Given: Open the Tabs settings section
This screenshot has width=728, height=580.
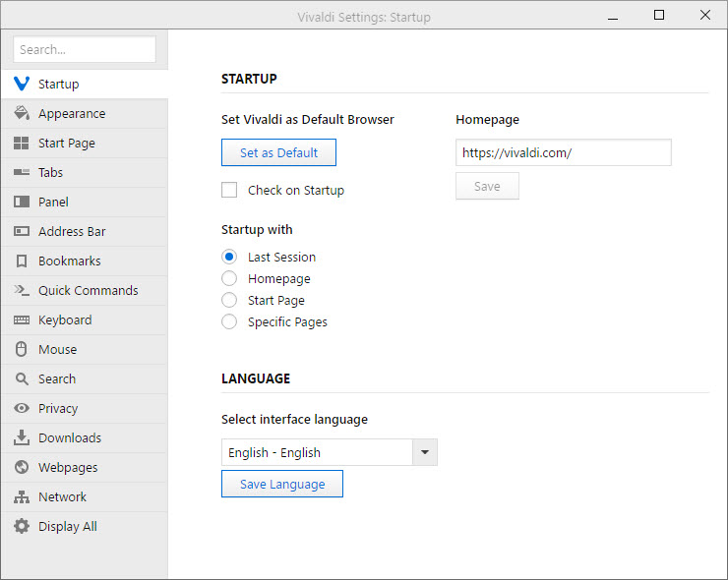Looking at the screenshot, I should [x=84, y=172].
